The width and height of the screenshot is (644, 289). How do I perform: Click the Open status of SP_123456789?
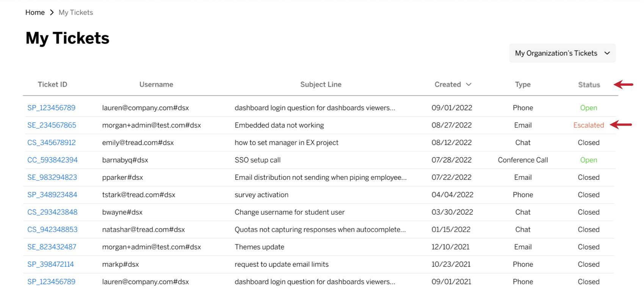tap(589, 108)
